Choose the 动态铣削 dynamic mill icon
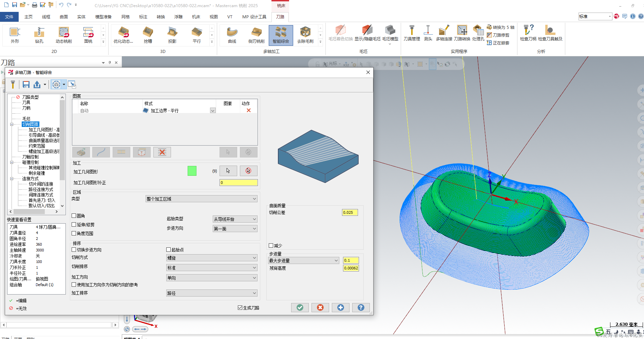This screenshot has width=644, height=339. 64,35
